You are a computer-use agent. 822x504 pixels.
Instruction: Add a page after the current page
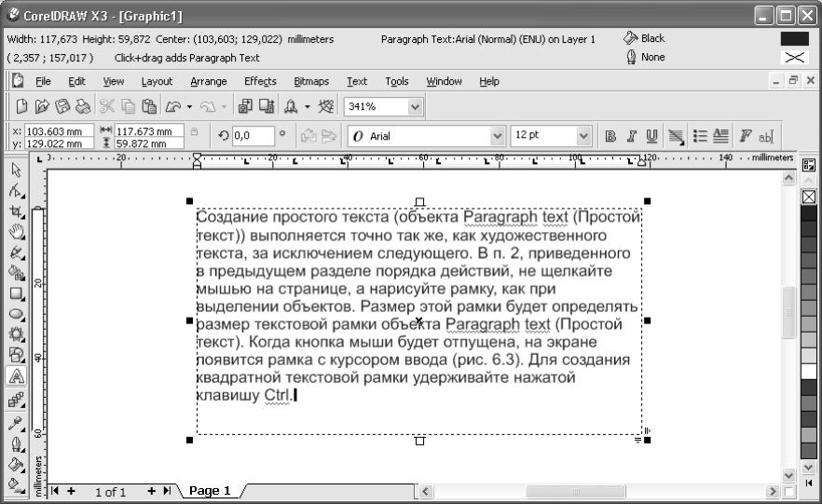pyautogui.click(x=152, y=491)
